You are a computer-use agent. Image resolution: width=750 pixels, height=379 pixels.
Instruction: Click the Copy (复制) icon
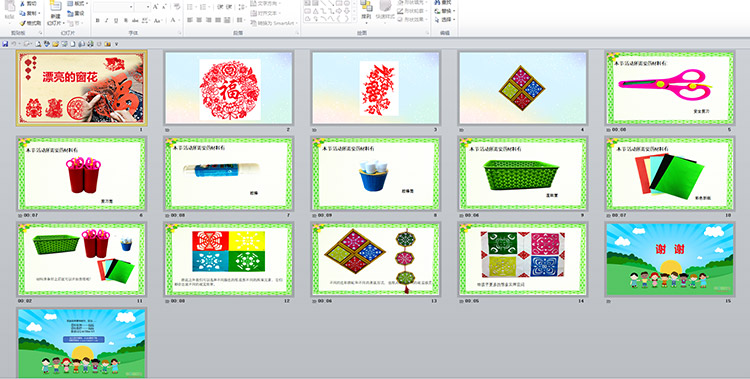coord(22,13)
